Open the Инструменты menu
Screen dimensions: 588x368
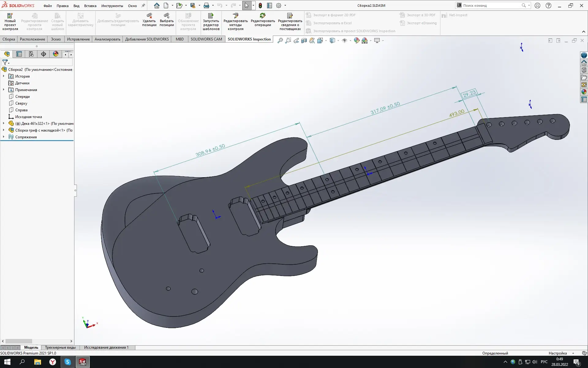coord(112,6)
